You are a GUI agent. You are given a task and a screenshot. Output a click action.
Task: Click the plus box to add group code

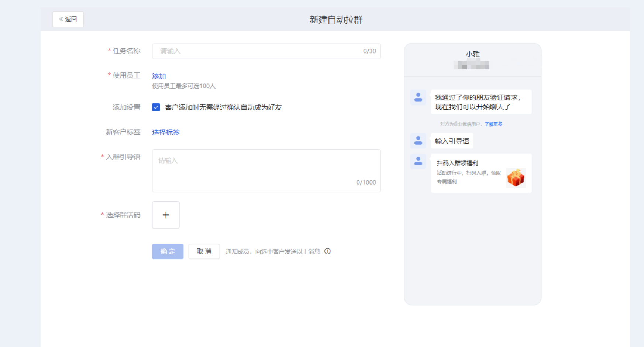(166, 215)
